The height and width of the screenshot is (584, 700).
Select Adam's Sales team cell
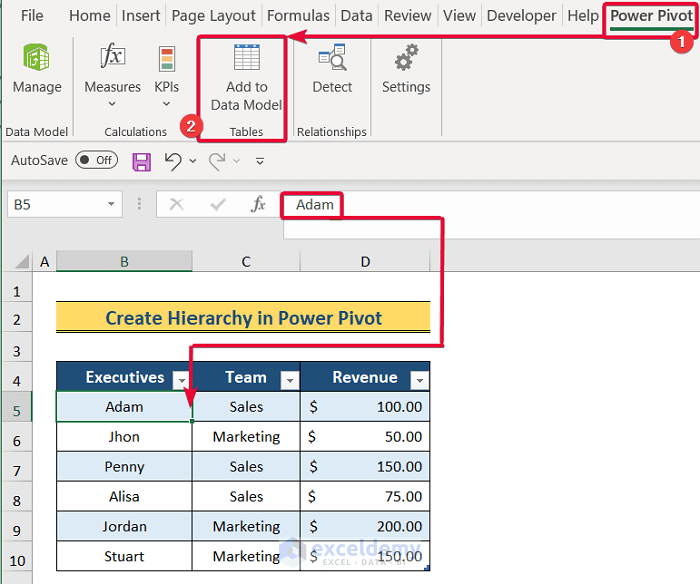tap(246, 407)
